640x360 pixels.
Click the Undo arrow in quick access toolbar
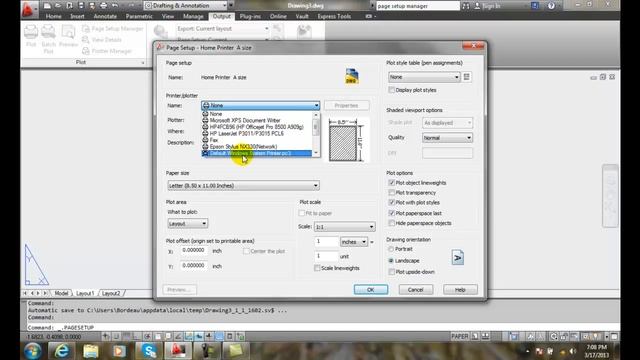pyautogui.click(x=115, y=6)
